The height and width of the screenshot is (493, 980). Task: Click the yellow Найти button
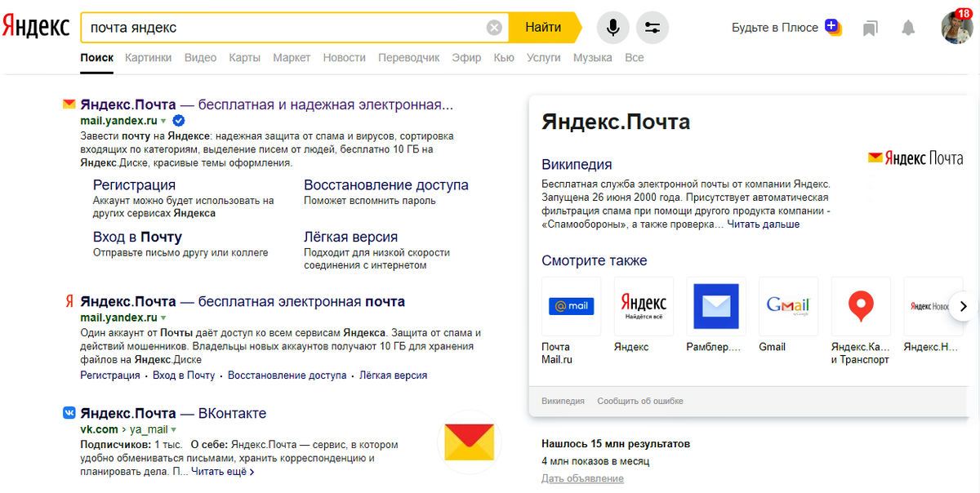pos(543,28)
